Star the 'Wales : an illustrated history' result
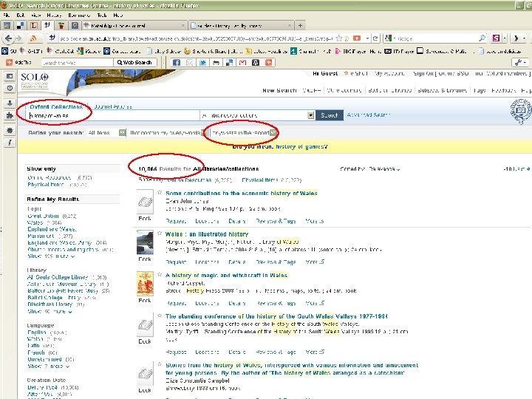Screen dimensions: 532x399 (x=160, y=233)
